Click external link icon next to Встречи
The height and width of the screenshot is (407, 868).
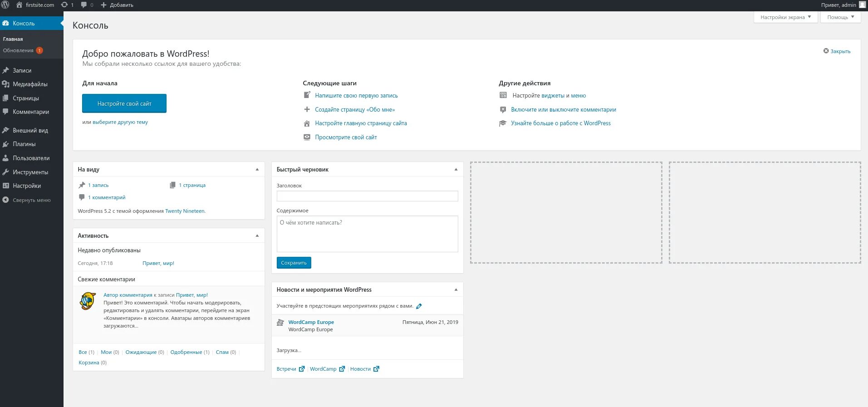[x=302, y=369]
